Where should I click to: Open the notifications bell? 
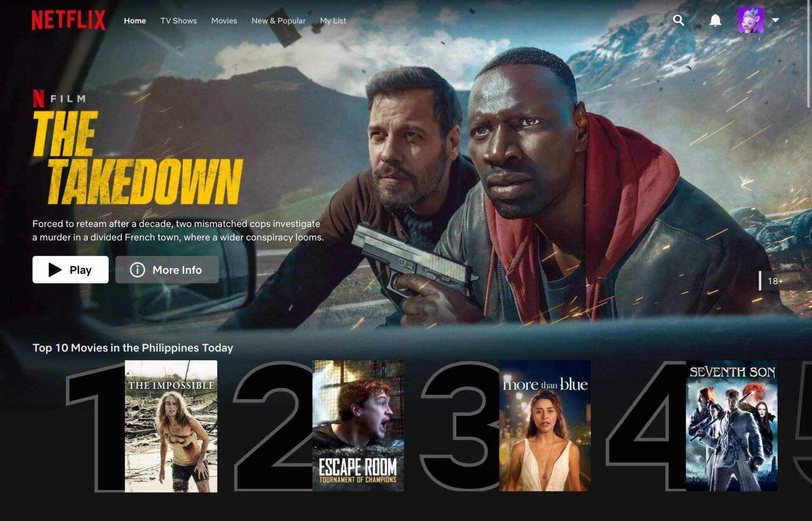(715, 20)
